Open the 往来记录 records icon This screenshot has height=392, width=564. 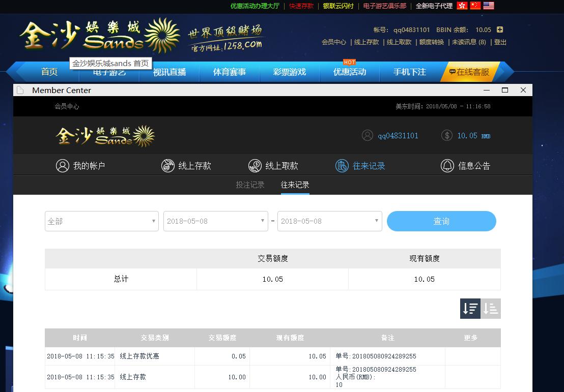343,165
